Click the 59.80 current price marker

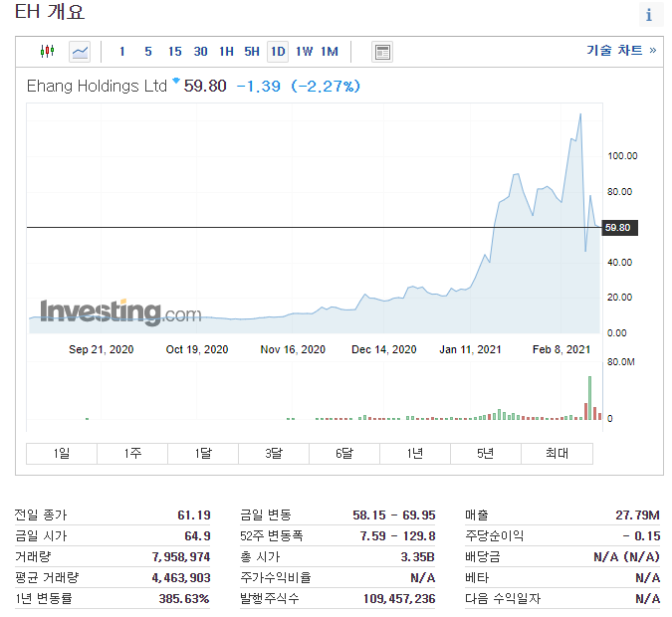click(619, 228)
